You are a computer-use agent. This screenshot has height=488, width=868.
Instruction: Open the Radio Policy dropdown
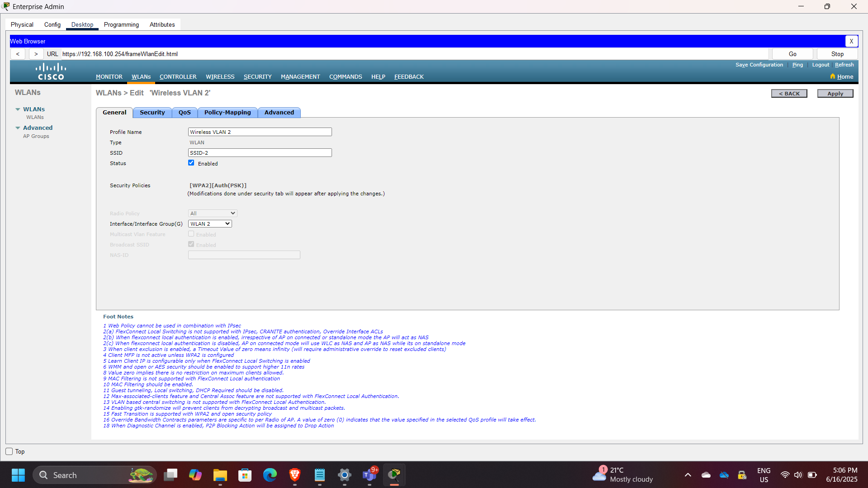click(x=212, y=213)
